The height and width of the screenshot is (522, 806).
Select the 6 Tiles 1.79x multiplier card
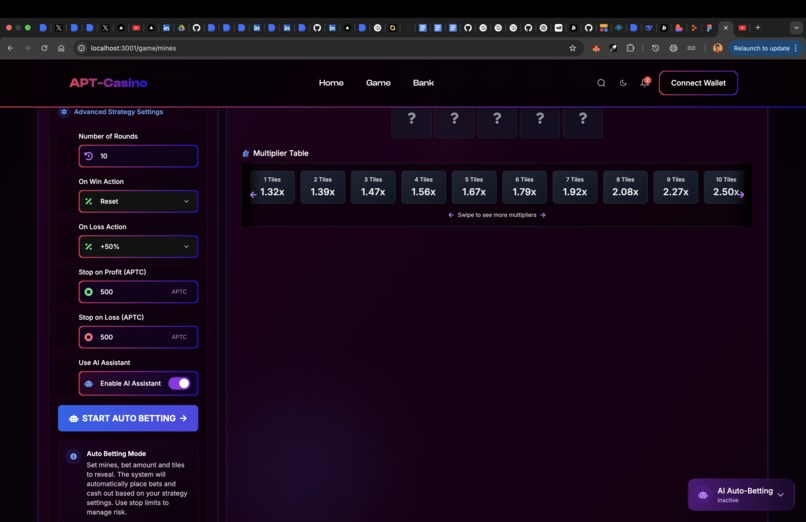[x=524, y=187]
